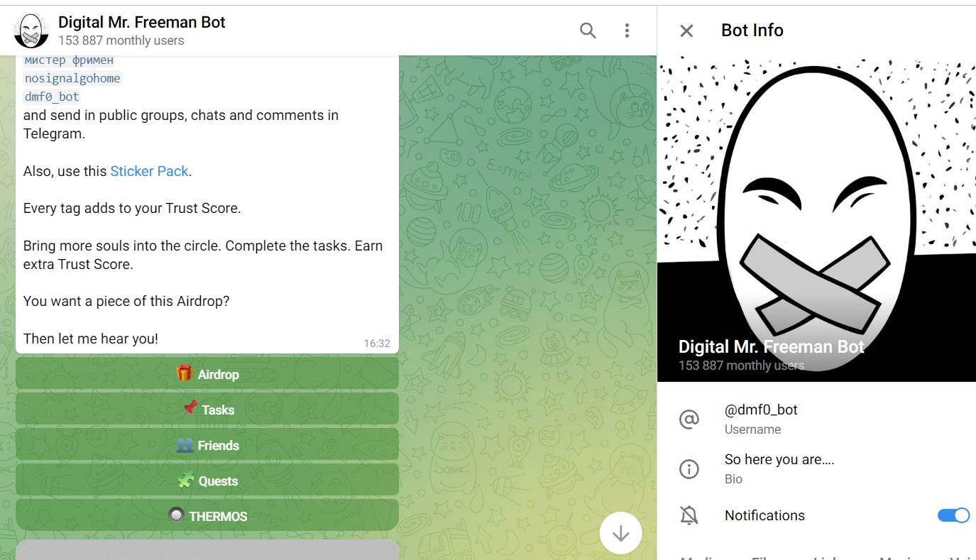Image resolution: width=976 pixels, height=560 pixels.
Task: Open the bot avatar in chat header
Action: pyautogui.click(x=31, y=31)
